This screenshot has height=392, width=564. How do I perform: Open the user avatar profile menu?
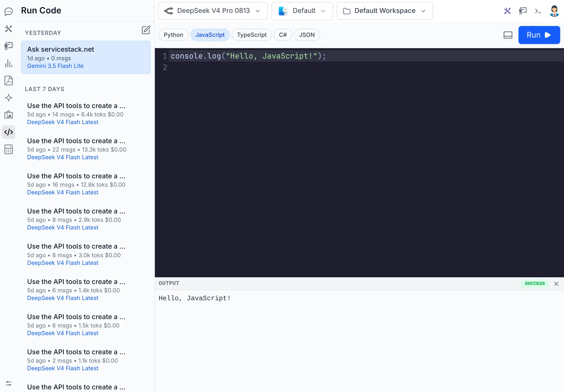click(554, 11)
